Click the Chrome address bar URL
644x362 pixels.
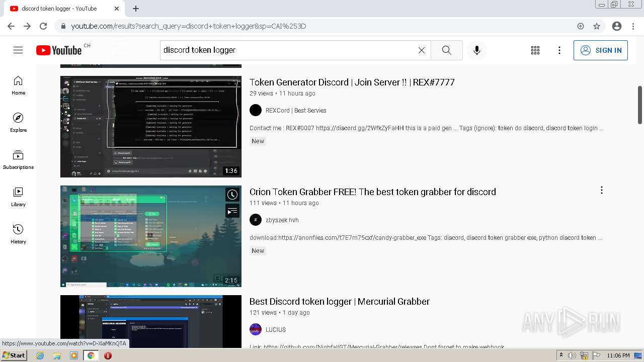point(189,26)
